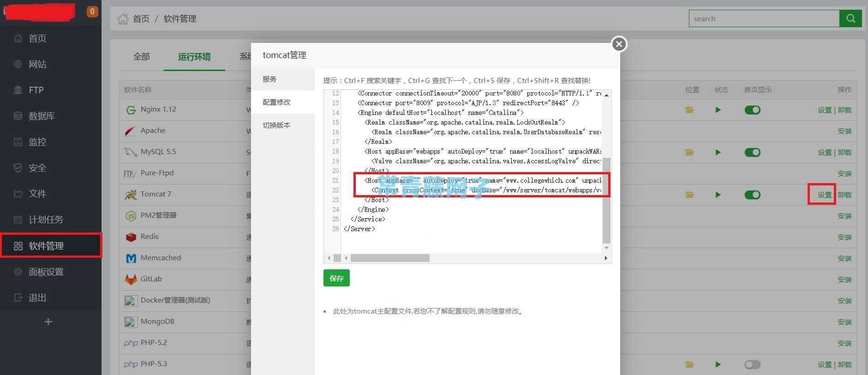
Task: Click the editor vertical scrollbar thumb
Action: tap(606, 200)
